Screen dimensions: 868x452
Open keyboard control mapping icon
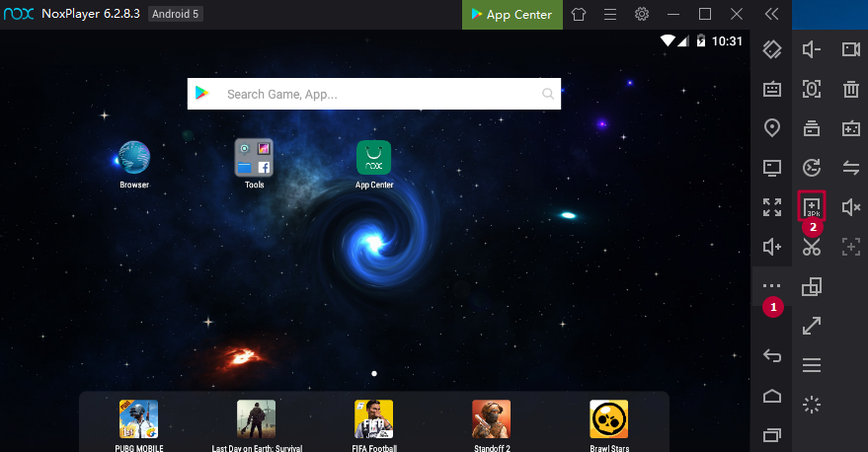771,89
